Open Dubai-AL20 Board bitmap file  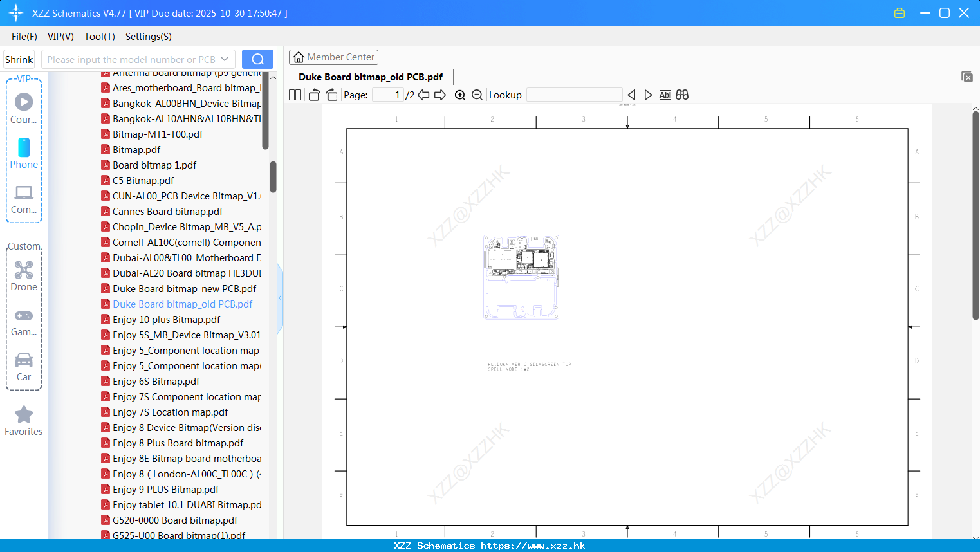(x=181, y=273)
